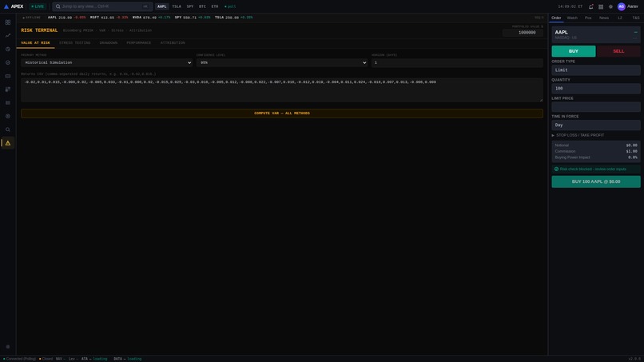This screenshot has height=362, width=644.
Task: Toggle the poll status indicator
Action: pos(230,6)
